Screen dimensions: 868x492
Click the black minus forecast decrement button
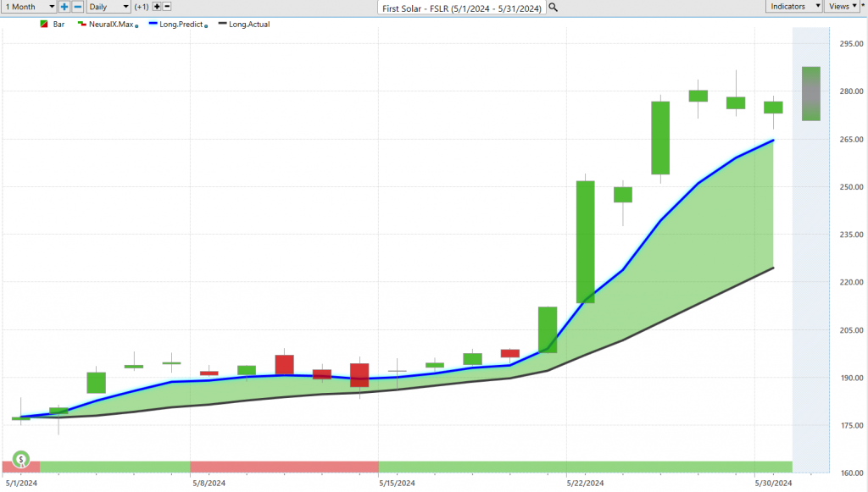tap(167, 7)
